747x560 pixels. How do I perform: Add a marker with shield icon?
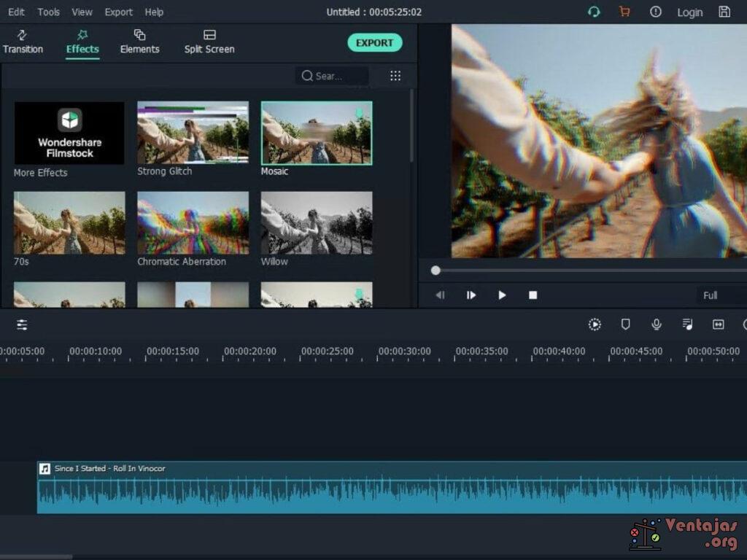625,324
